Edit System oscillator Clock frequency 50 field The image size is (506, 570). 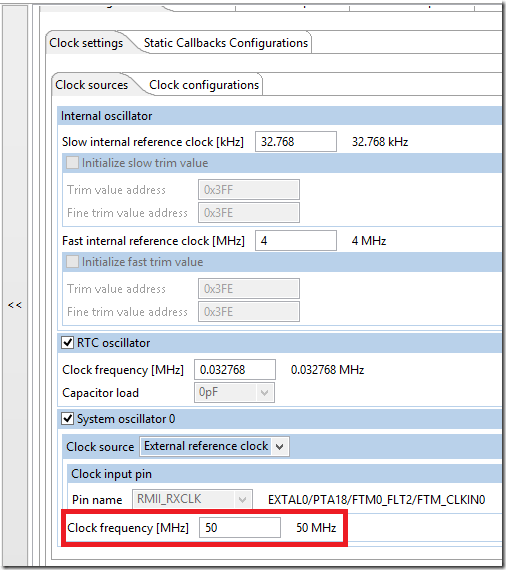tap(240, 527)
